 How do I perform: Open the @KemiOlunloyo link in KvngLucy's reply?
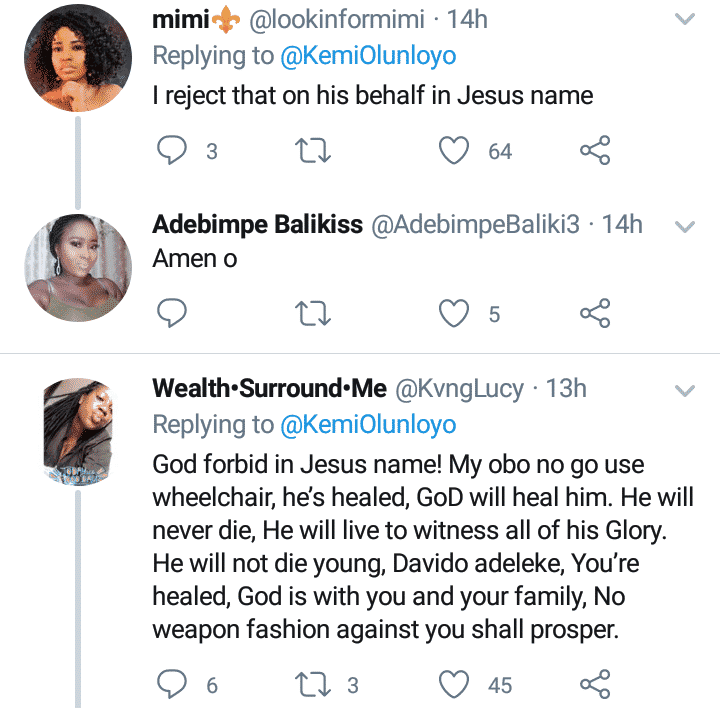coord(370,424)
